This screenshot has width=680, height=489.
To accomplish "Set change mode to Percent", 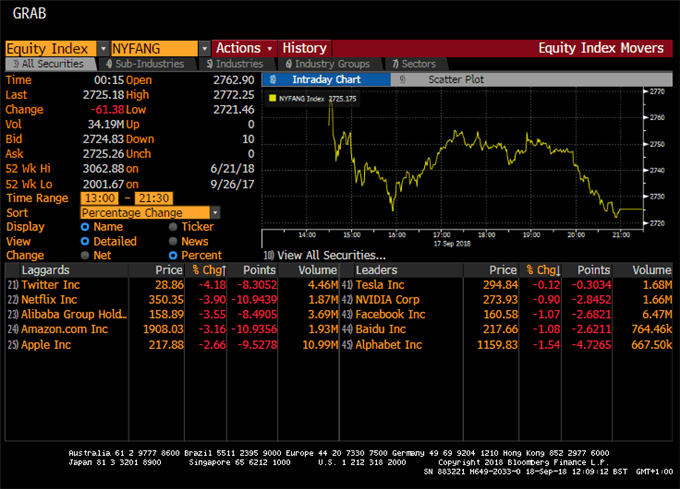I will click(x=173, y=255).
